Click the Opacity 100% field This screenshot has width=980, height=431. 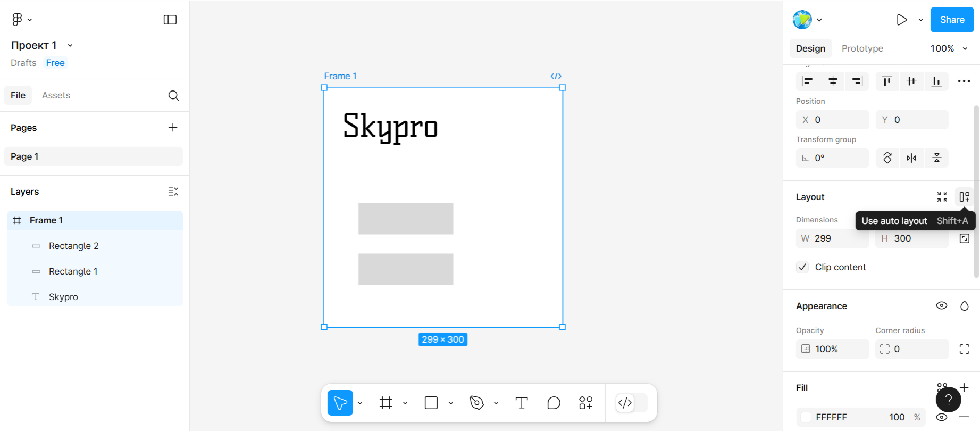pyautogui.click(x=832, y=349)
